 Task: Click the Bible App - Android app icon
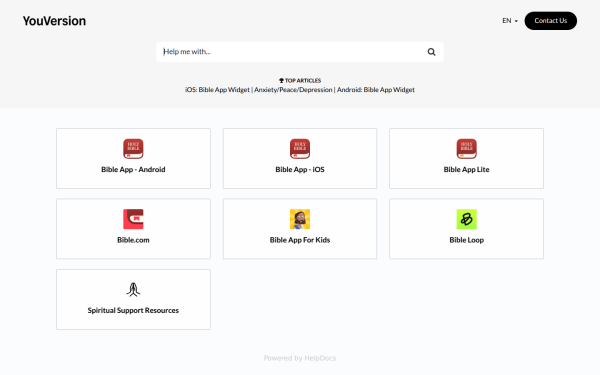tap(133, 148)
